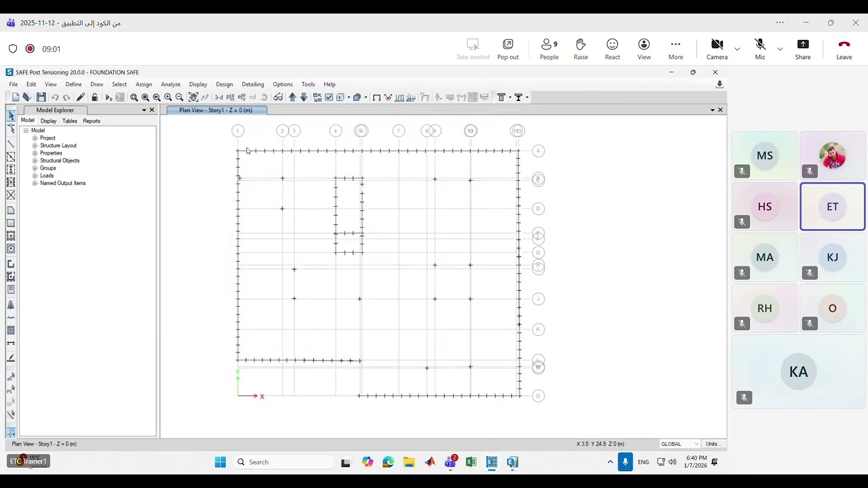Switch to 3-d view button
The height and width of the screenshot is (488, 868).
pyautogui.click(x=219, y=98)
